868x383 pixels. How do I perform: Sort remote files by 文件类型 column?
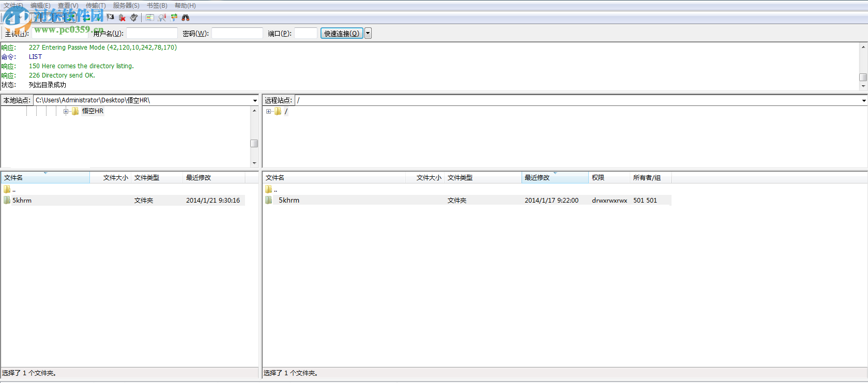coord(483,177)
